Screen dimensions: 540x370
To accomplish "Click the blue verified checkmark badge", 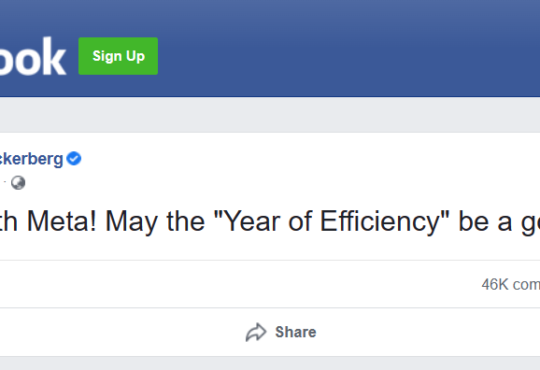I will tap(74, 159).
